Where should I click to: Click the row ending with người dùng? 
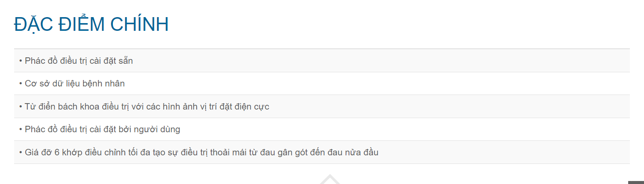322,129
